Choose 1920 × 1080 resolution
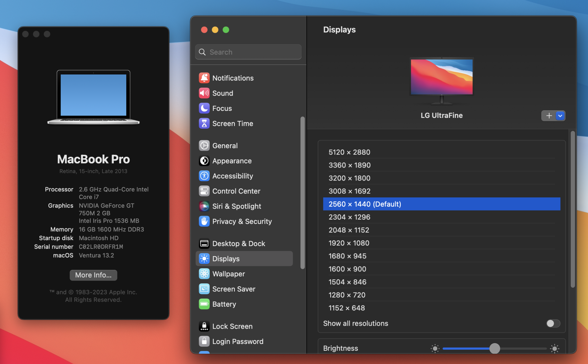Viewport: 588px width, 364px height. pyautogui.click(x=442, y=243)
